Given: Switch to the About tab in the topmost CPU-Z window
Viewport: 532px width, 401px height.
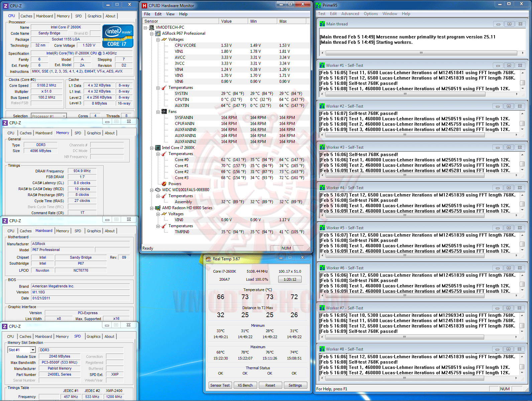Looking at the screenshot, I should [110, 16].
